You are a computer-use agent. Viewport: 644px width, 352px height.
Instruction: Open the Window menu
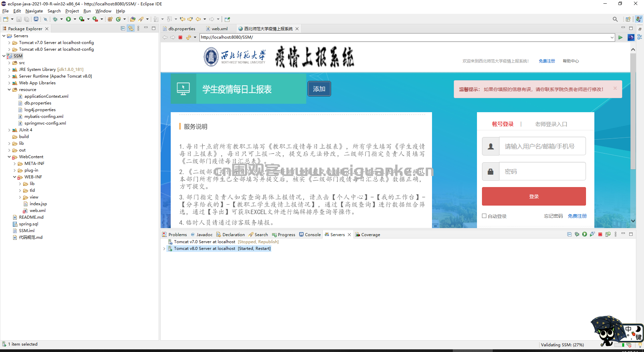(x=103, y=11)
